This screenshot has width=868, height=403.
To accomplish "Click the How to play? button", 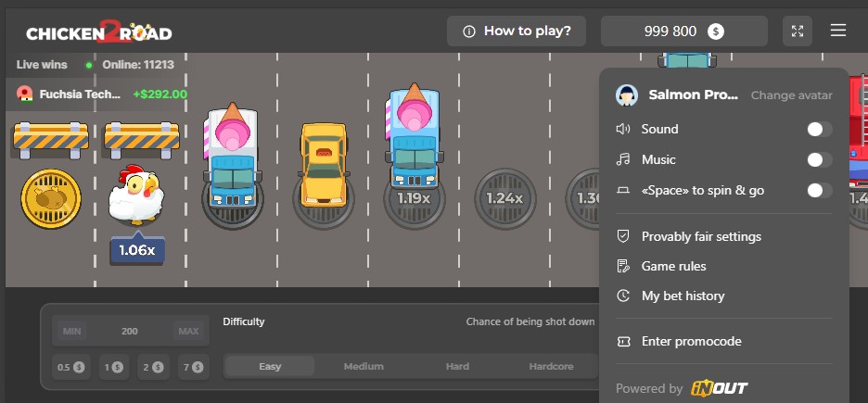I will click(x=517, y=31).
